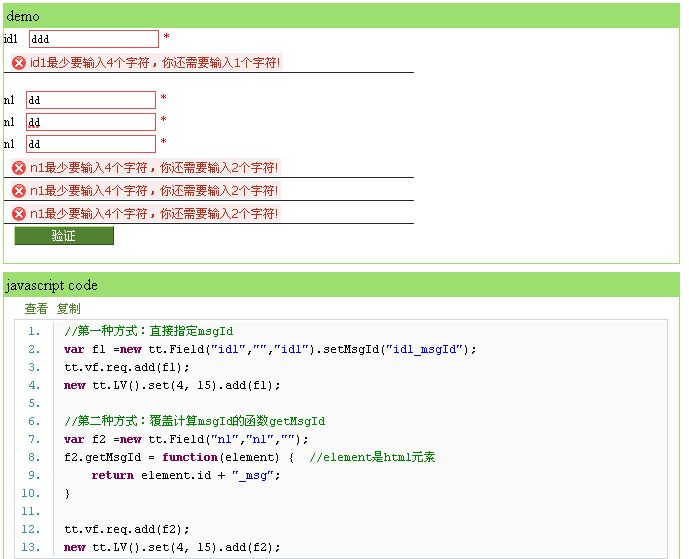Click the error icon in the first n1 message

[19, 168]
